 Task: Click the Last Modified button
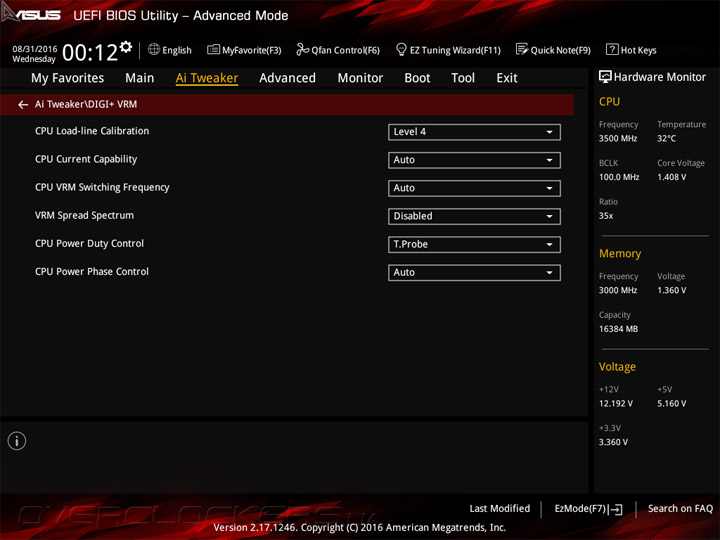click(500, 509)
